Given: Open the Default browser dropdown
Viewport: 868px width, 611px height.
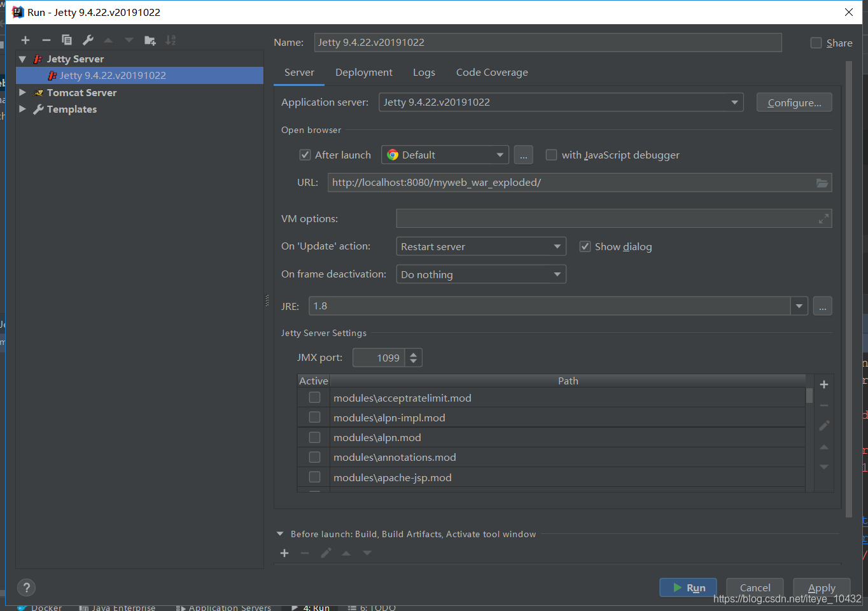Looking at the screenshot, I should point(445,155).
